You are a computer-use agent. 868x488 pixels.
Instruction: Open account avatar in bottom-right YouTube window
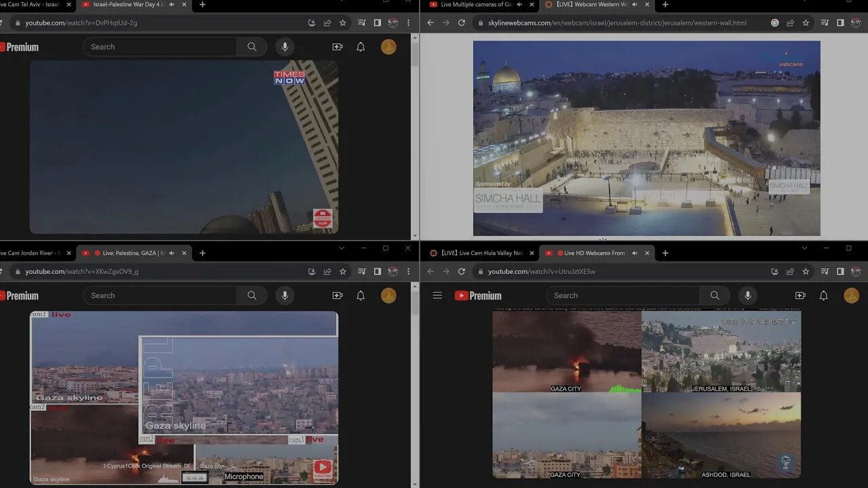(x=852, y=296)
